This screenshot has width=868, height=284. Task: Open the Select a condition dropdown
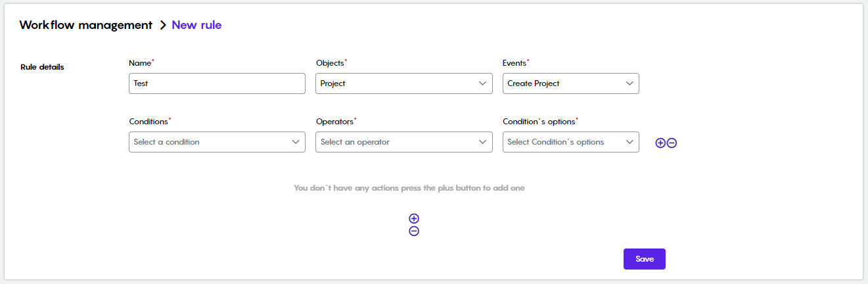click(x=217, y=142)
